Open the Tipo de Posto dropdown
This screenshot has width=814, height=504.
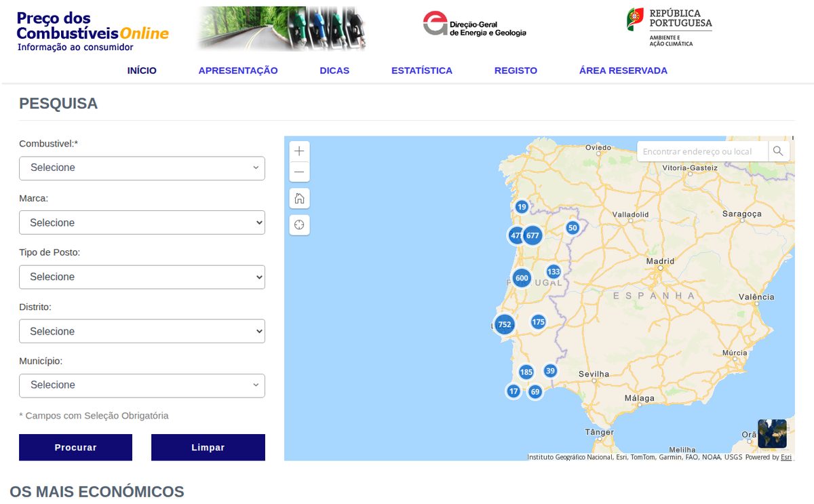142,277
